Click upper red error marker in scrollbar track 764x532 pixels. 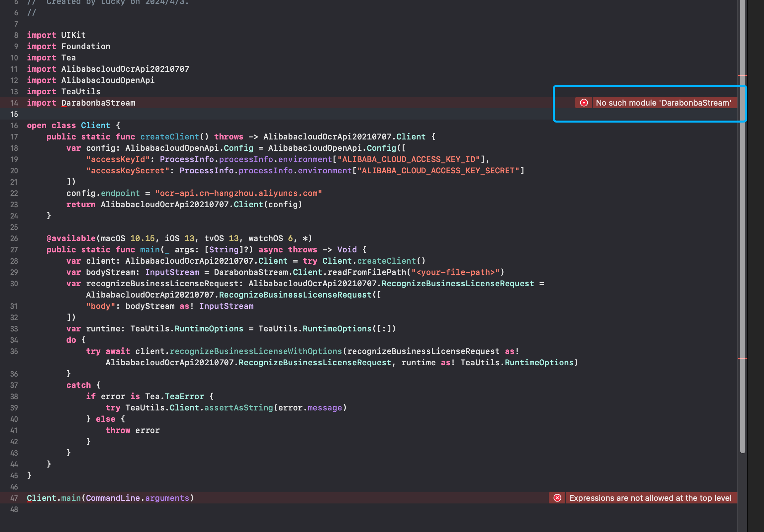pos(742,75)
